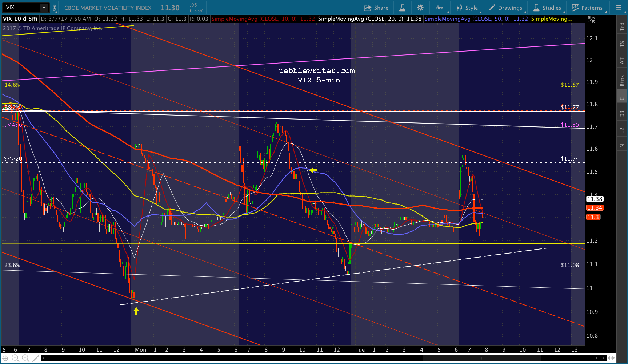Click the horizontal time scrollbar thumb
This screenshot has width=628, height=364.
tap(482, 358)
